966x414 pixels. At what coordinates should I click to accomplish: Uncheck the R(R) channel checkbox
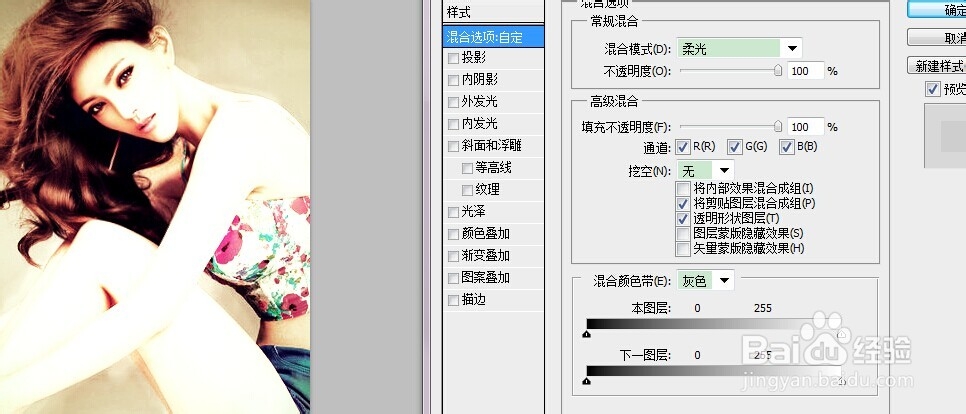[682, 147]
